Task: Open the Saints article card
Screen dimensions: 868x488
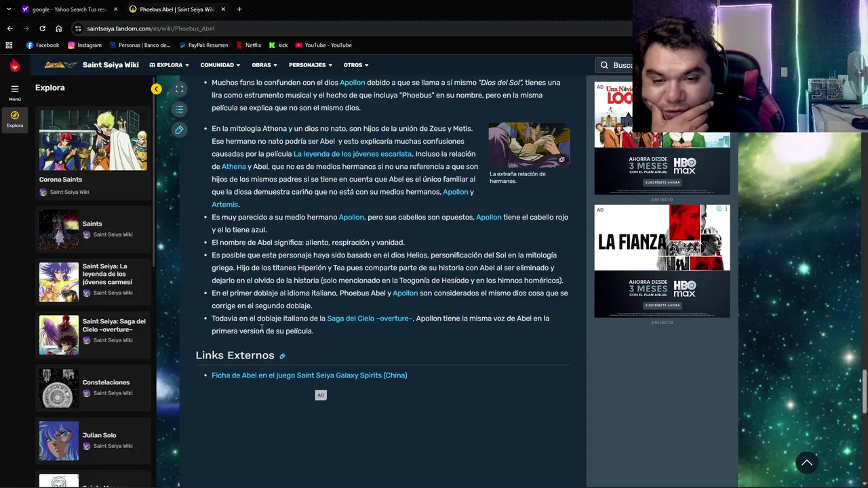Action: coord(93,229)
